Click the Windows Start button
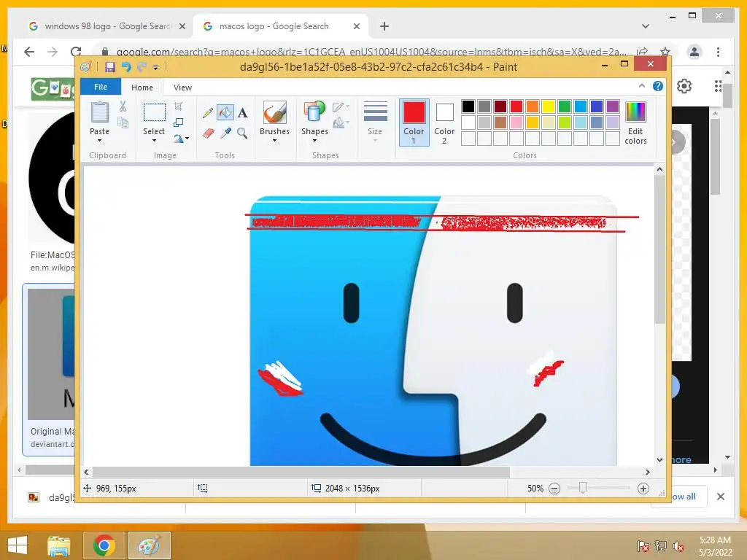 (18, 545)
